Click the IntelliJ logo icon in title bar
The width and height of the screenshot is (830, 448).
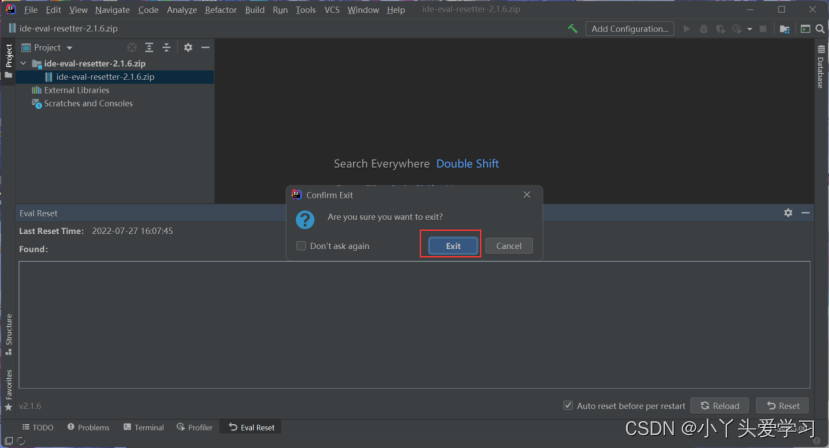11,10
